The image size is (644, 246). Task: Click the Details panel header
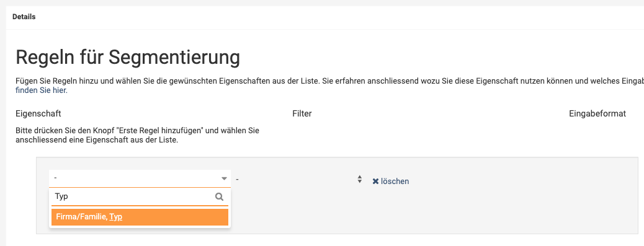click(x=24, y=17)
